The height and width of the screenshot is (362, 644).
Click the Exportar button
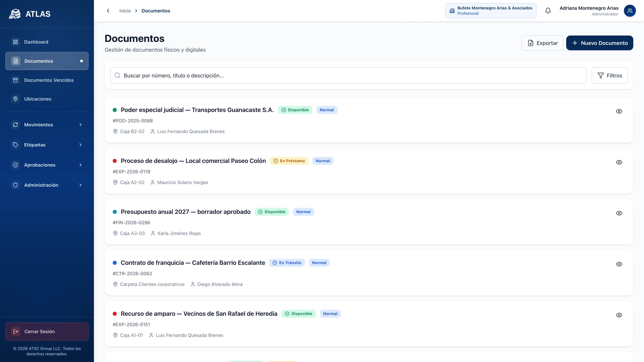542,43
